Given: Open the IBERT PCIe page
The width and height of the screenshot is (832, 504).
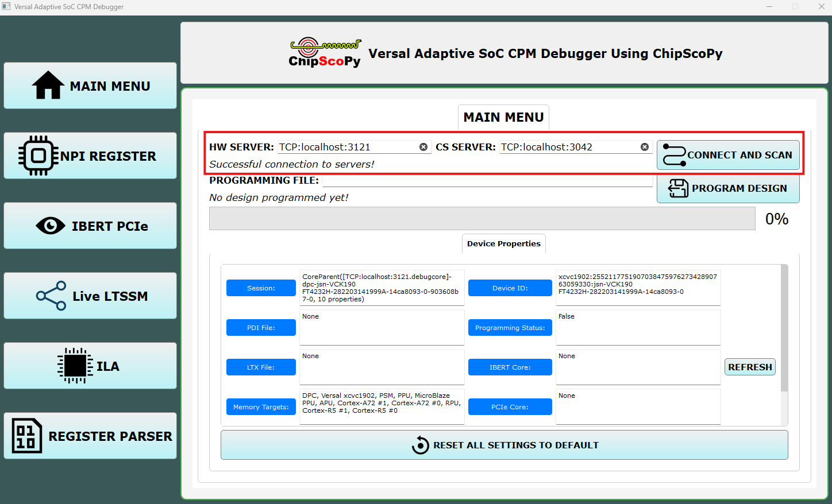Looking at the screenshot, I should (90, 226).
